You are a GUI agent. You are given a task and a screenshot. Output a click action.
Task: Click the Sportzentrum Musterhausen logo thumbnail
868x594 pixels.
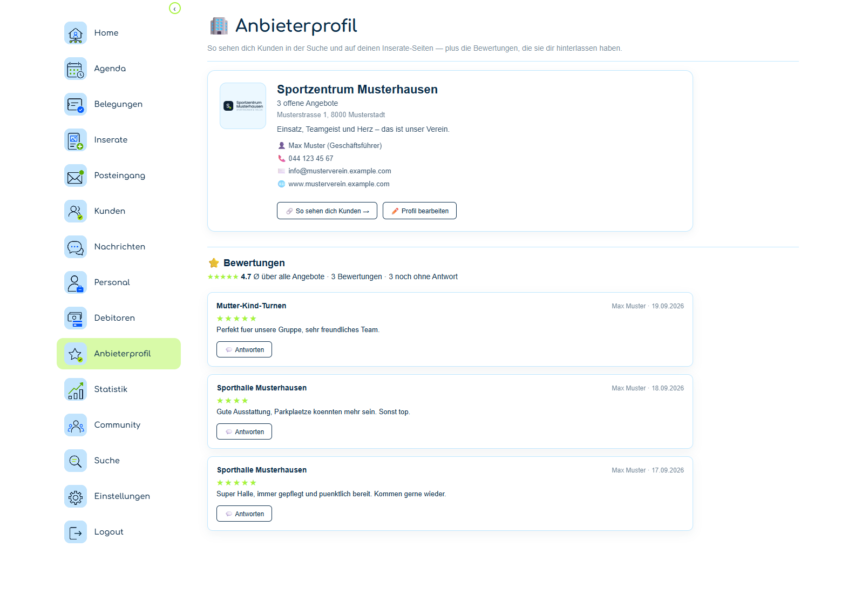[x=243, y=106]
